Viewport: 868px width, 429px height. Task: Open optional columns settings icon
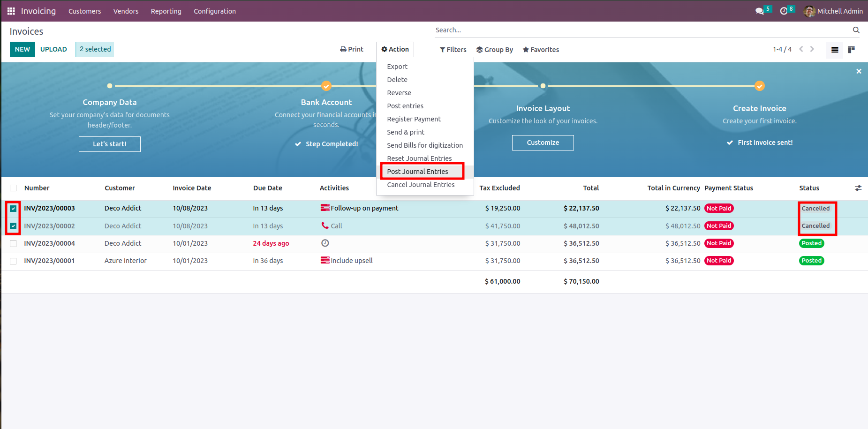(858, 188)
